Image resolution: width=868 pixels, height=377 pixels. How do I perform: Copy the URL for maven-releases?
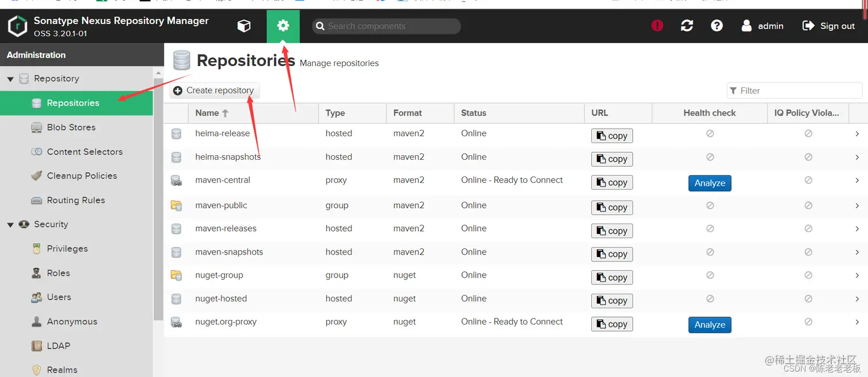pyautogui.click(x=612, y=231)
